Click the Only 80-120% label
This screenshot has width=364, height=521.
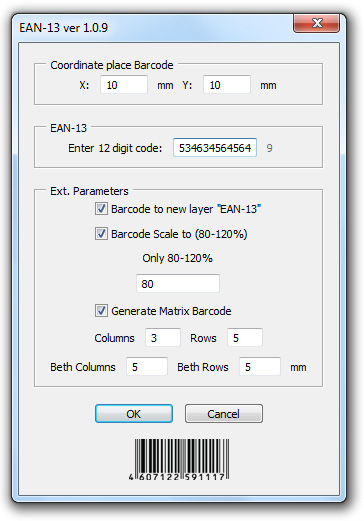177,258
